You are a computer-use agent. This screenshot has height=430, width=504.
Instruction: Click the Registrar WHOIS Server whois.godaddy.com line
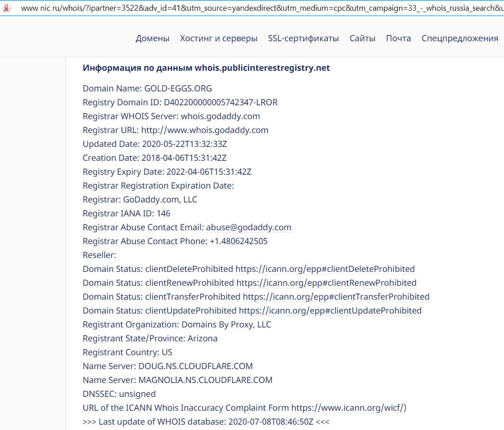point(171,116)
